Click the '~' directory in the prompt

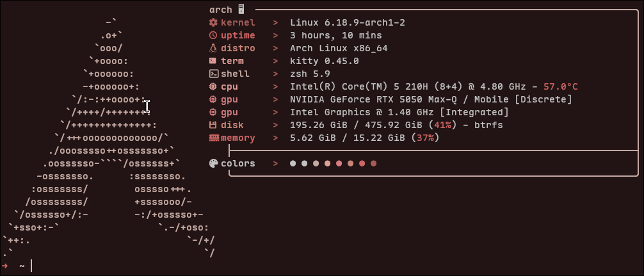(22, 266)
